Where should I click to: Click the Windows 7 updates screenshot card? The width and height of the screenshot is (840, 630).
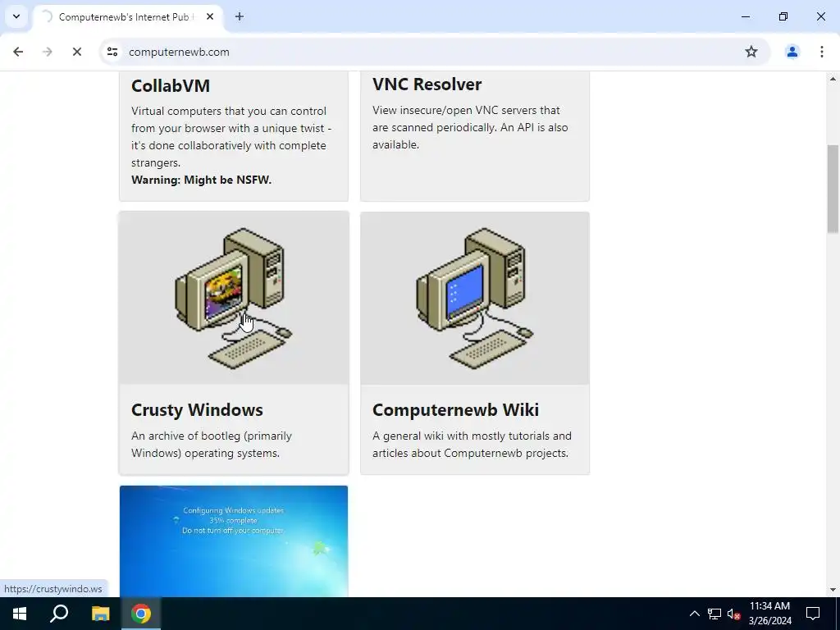click(234, 541)
